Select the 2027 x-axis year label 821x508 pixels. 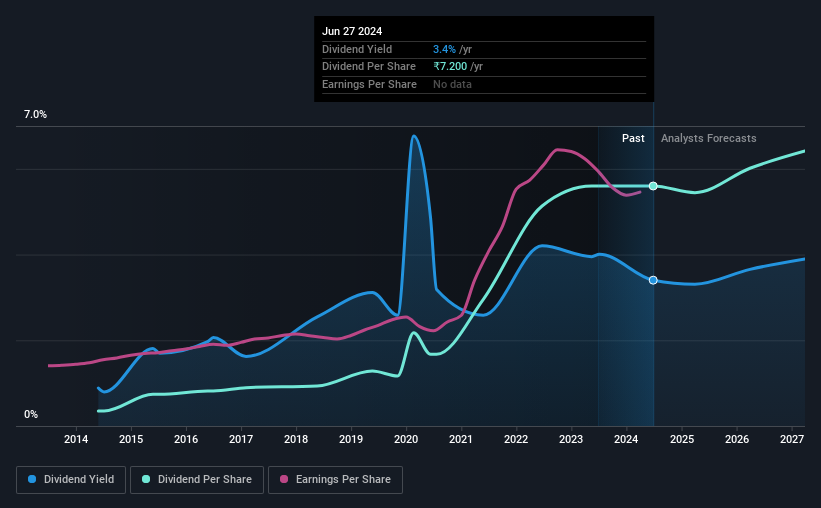point(792,439)
